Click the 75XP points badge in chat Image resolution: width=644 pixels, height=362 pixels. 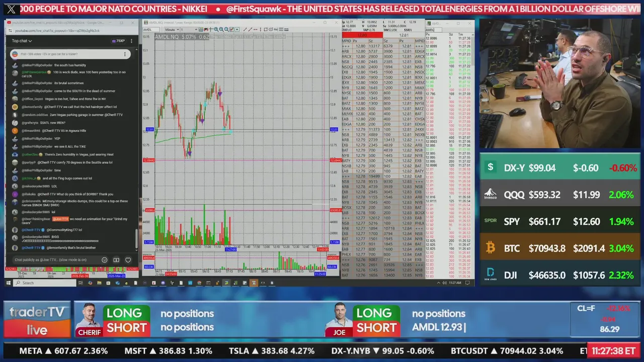(x=119, y=41)
